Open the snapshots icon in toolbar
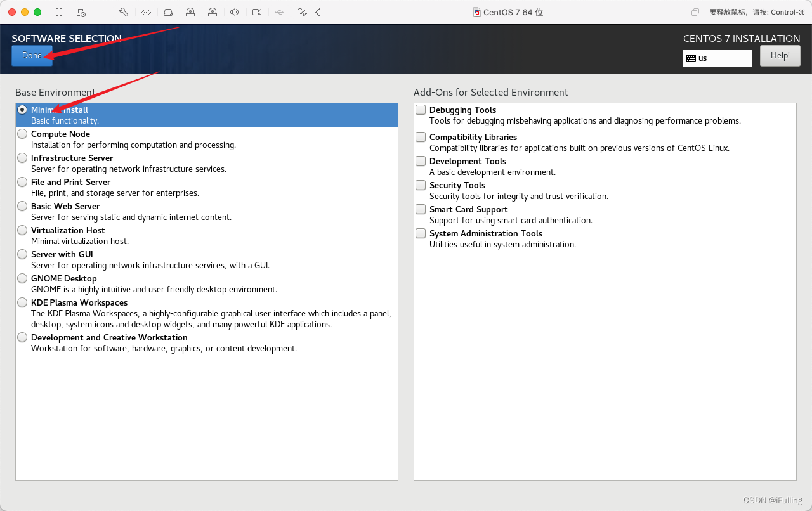Image resolution: width=812 pixels, height=511 pixels. [x=81, y=12]
